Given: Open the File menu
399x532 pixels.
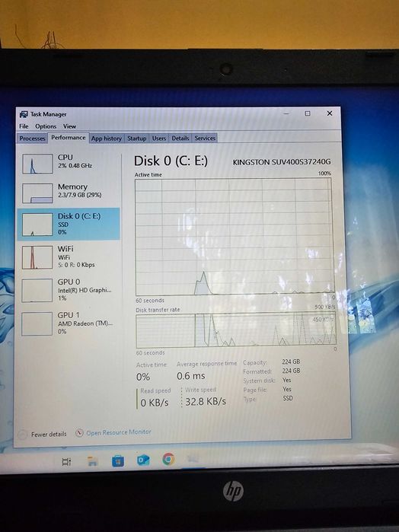Looking at the screenshot, I should click(x=24, y=126).
